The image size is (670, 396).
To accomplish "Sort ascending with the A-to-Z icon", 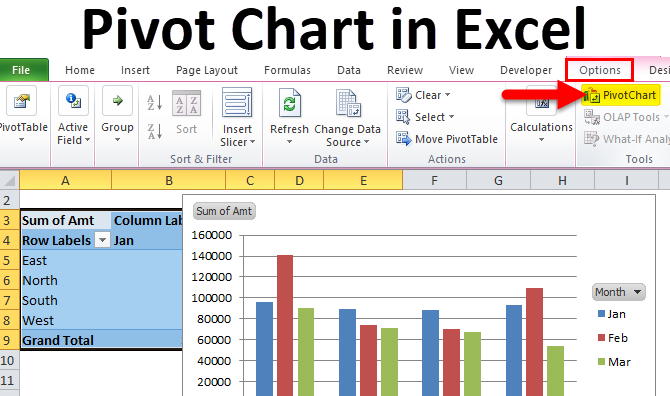I will [155, 103].
